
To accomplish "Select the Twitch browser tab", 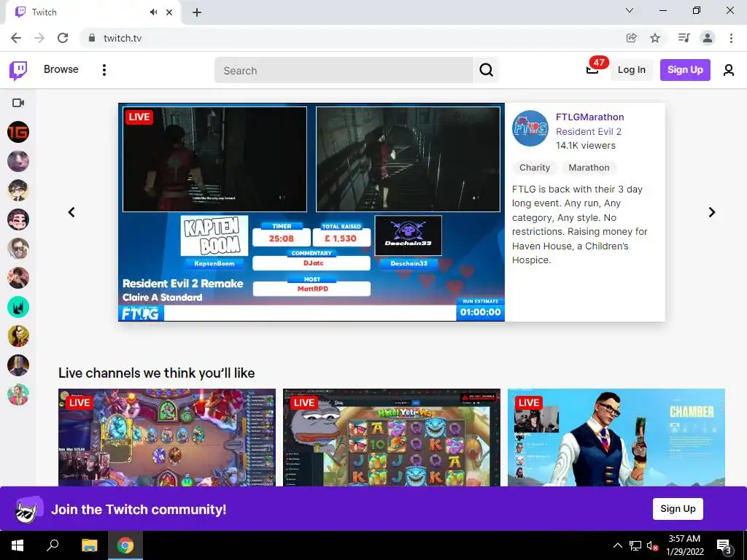I will coord(93,12).
